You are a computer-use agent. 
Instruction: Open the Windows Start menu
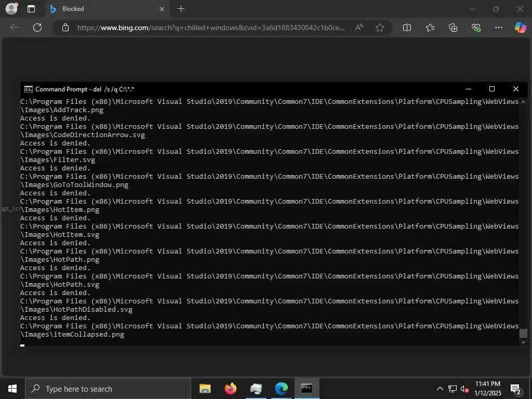coord(12,389)
